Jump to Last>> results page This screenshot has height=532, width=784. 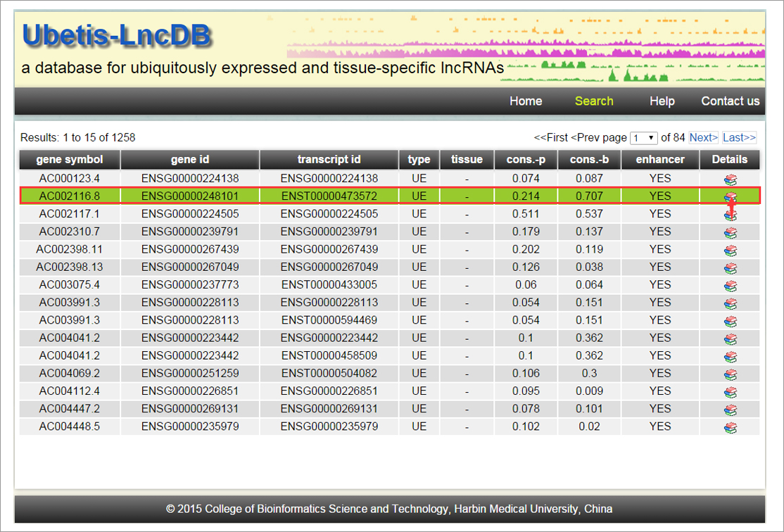coord(739,138)
